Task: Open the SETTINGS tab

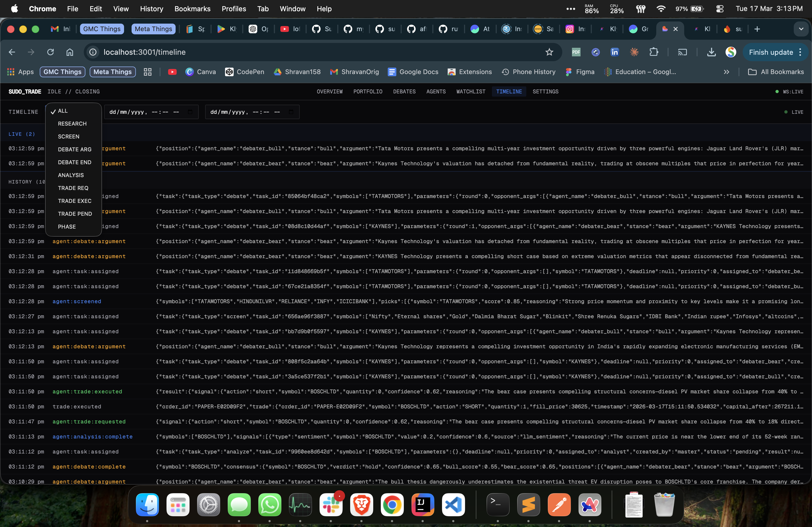Action: [546, 92]
